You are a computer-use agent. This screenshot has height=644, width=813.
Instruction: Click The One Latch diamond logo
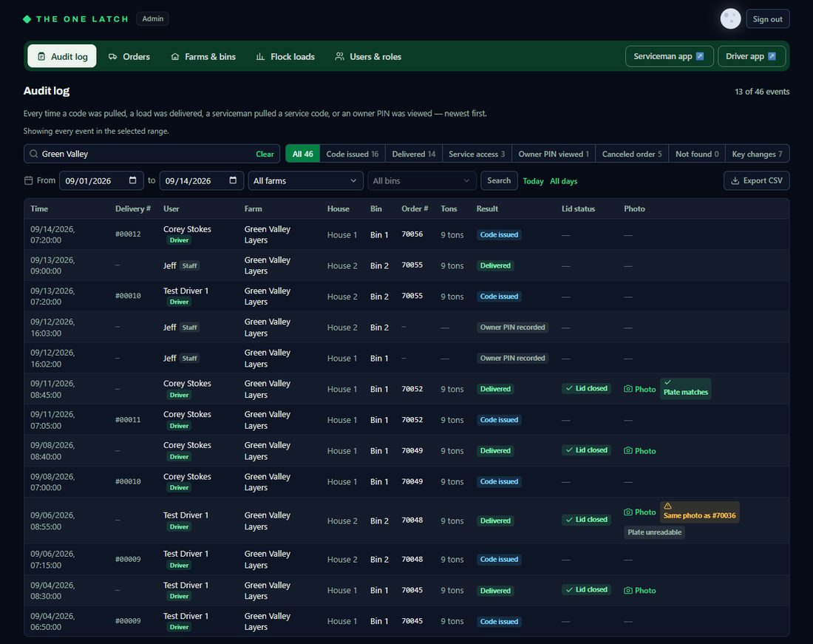point(27,19)
